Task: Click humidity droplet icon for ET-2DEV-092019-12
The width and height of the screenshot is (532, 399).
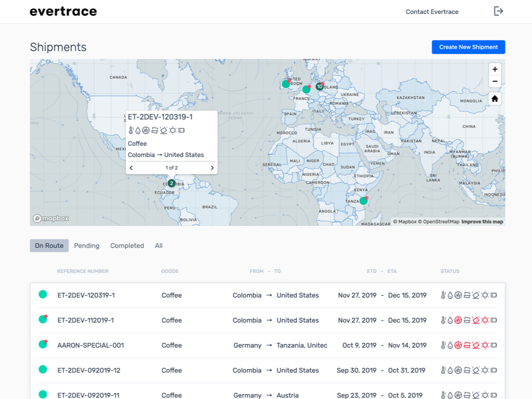Action: point(450,370)
